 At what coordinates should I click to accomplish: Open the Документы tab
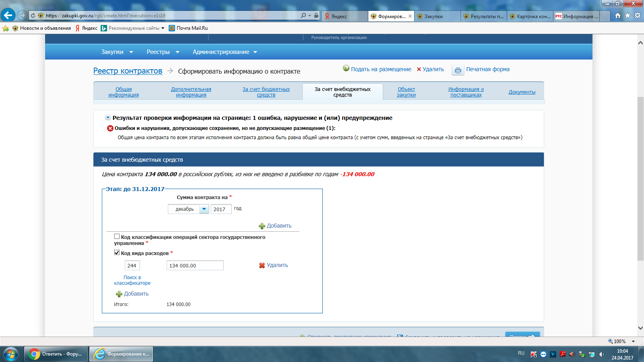[x=522, y=92]
